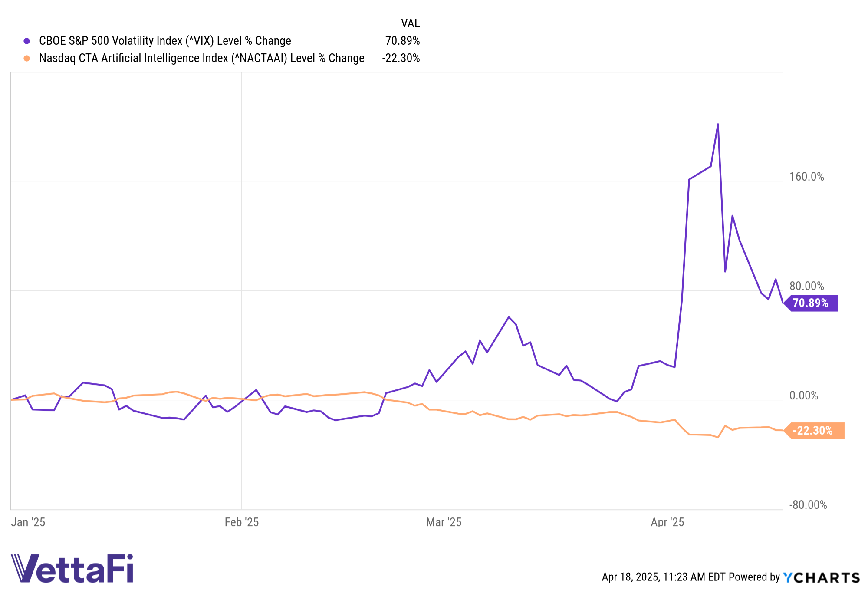Click the -22.30% value in legend
The height and width of the screenshot is (590, 868).
pyautogui.click(x=401, y=58)
